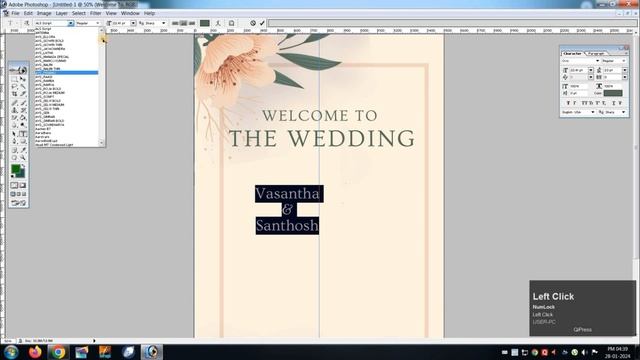Select the Type tool in toolbox
The width and height of the screenshot is (640, 360).
(23, 134)
